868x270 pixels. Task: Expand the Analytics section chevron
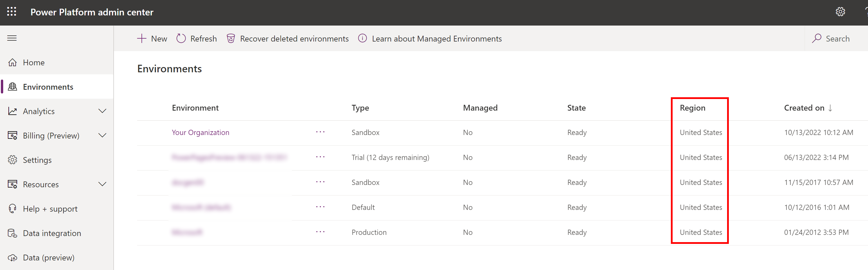[x=102, y=111]
